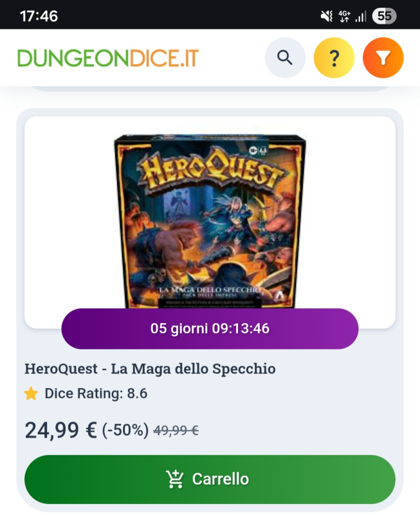The width and height of the screenshot is (420, 515).
Task: Open the search magnifier icon
Action: pyautogui.click(x=285, y=58)
